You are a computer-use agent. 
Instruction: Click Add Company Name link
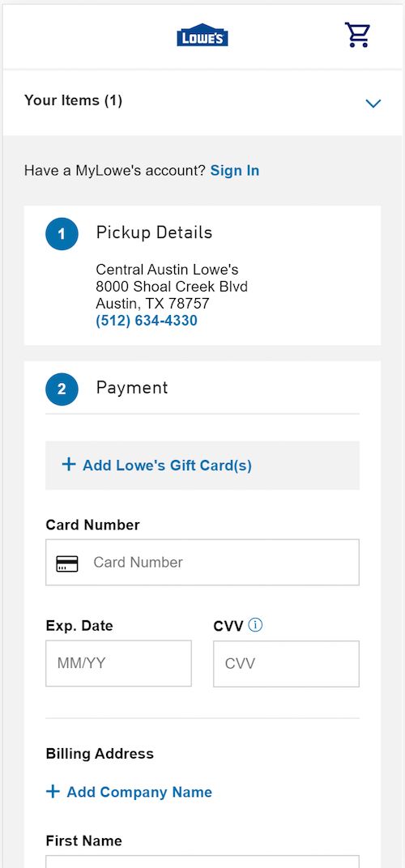[x=139, y=792]
